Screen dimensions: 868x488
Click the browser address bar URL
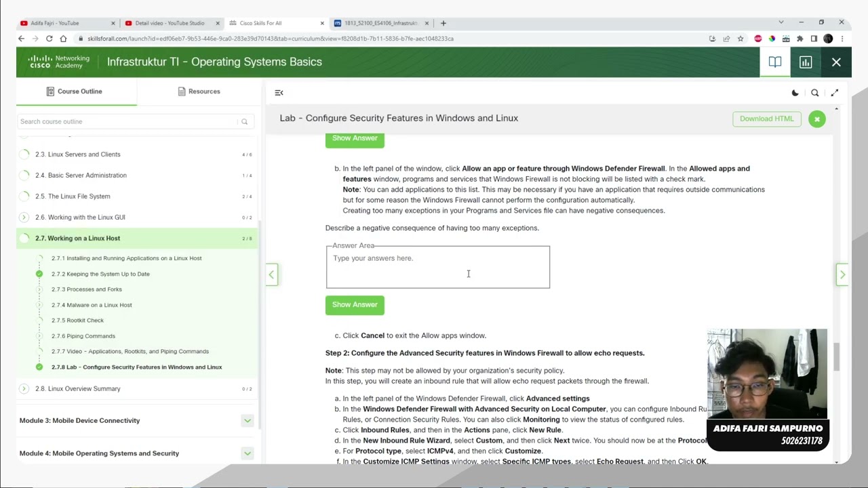[x=271, y=39]
